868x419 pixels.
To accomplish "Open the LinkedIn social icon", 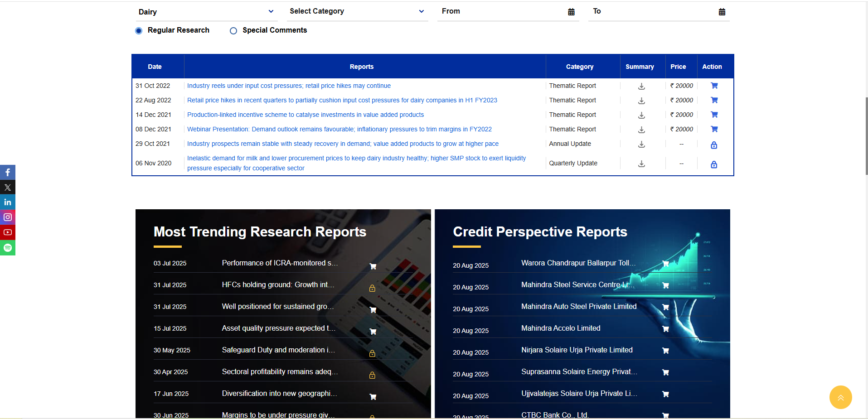I will coord(8,202).
